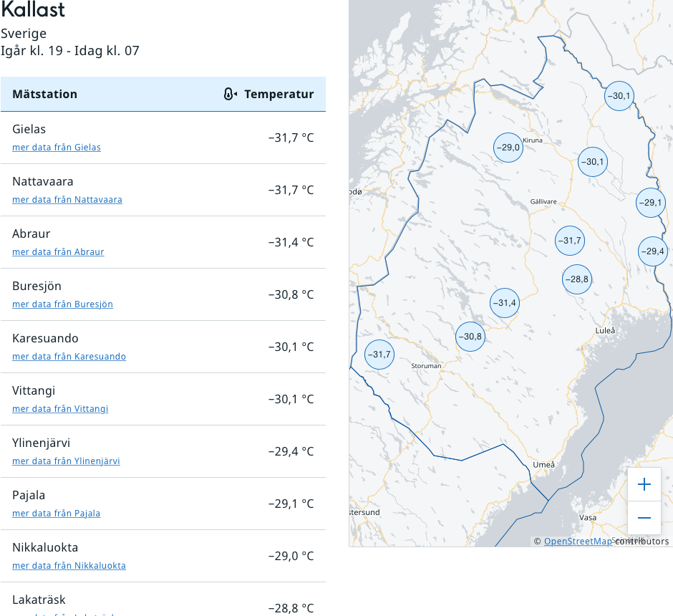Screen dimensions: 673x616
Task: Click the map zoom in plus button
Action: (644, 485)
